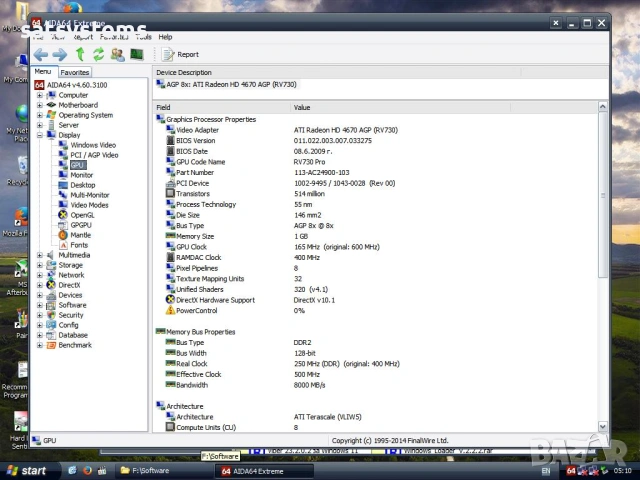This screenshot has height=480, width=640.
Task: Click the Fonts tree icon
Action: (63, 245)
